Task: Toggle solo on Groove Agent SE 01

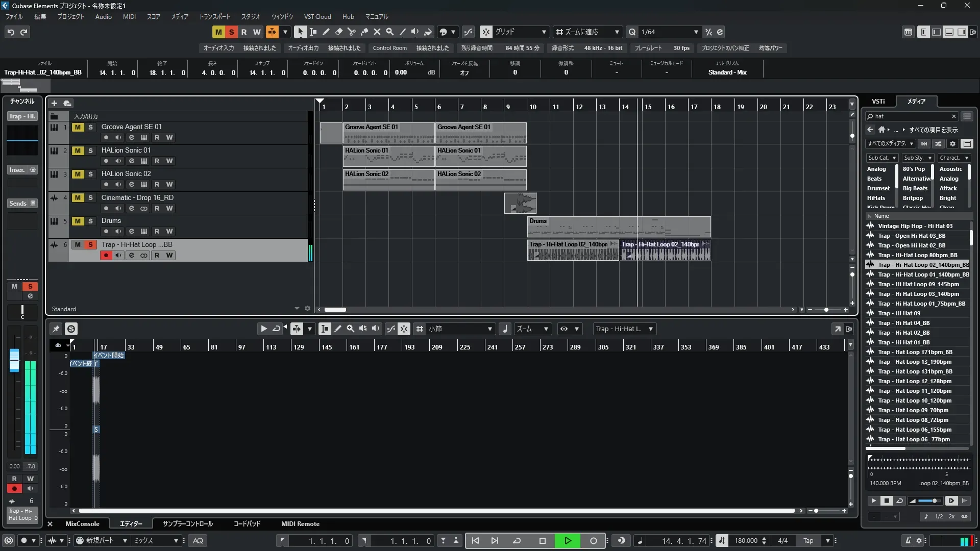Action: point(90,127)
